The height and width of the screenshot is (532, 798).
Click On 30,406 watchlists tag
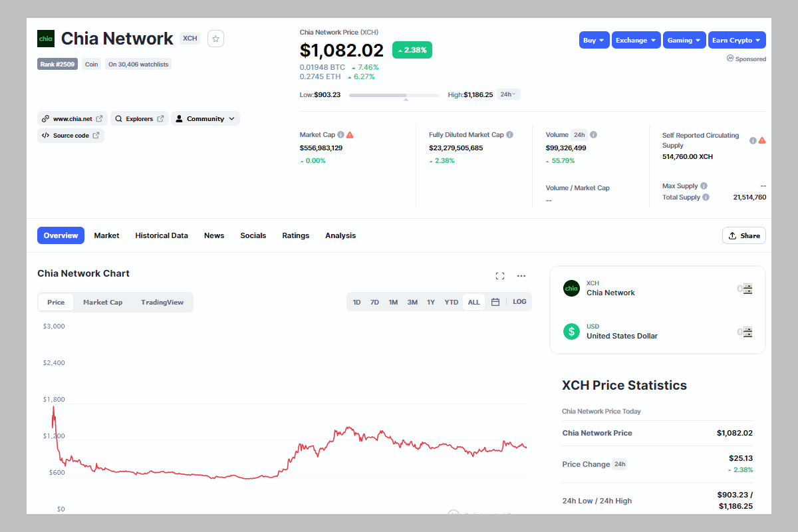pos(138,65)
